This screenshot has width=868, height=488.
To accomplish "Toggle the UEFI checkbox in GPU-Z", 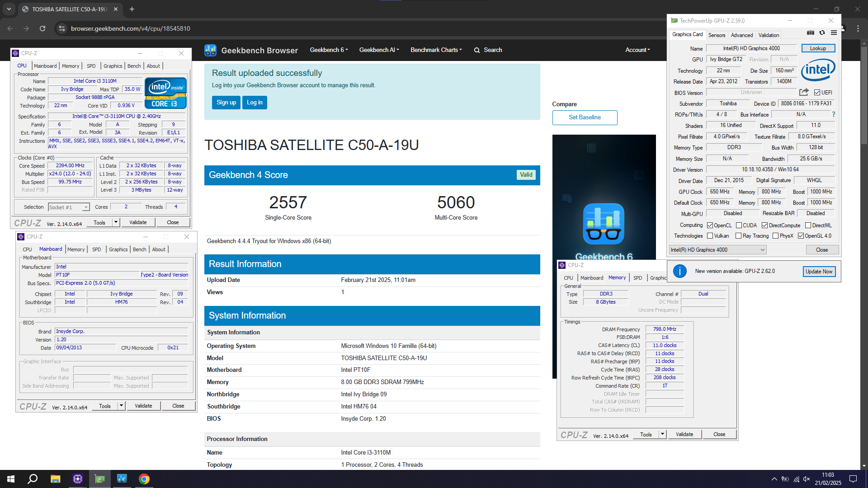I will 817,93.
